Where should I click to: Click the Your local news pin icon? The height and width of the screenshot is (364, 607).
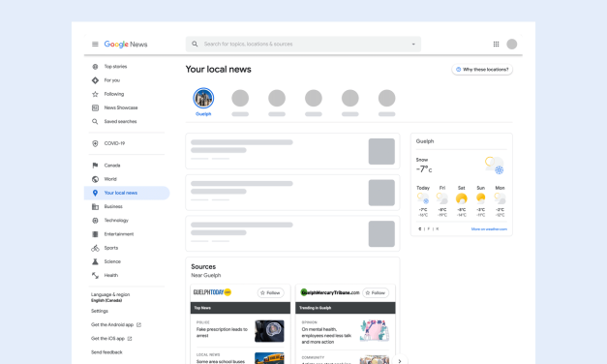pos(95,193)
